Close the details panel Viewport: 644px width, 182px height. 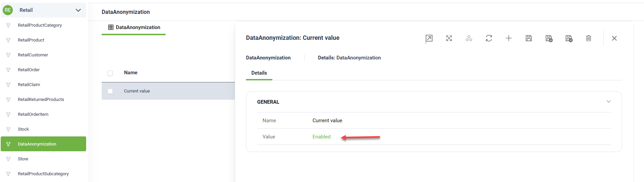click(614, 38)
